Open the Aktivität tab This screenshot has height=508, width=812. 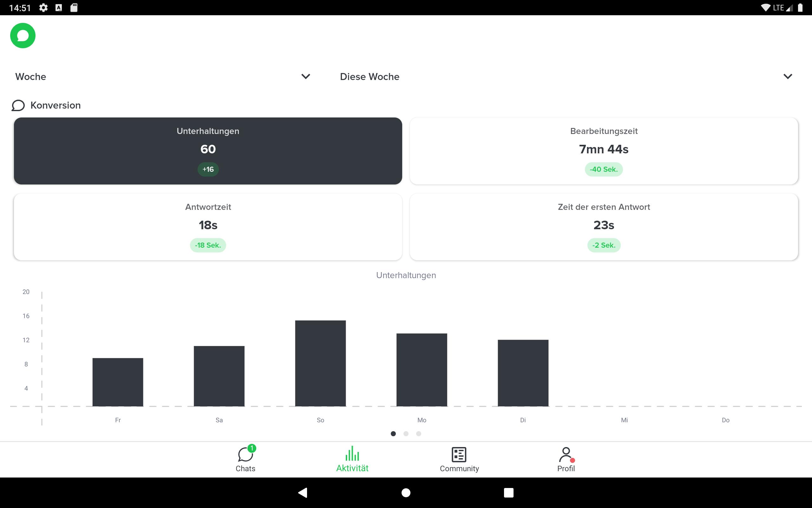point(352,459)
